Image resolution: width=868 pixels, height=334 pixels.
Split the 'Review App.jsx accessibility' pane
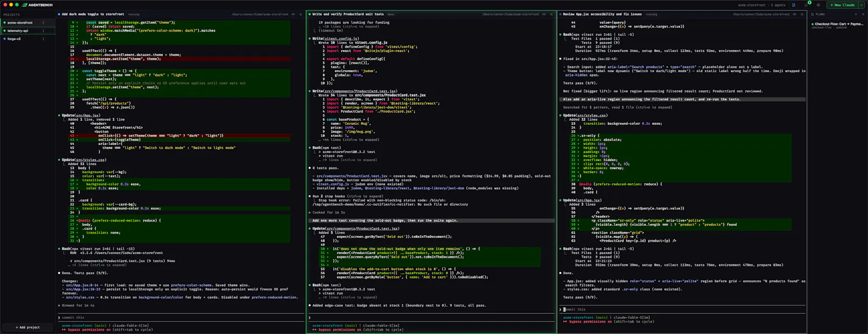795,15
